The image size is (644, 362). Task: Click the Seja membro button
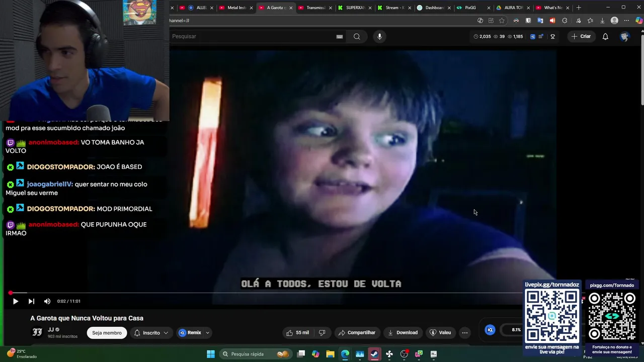[x=107, y=333]
